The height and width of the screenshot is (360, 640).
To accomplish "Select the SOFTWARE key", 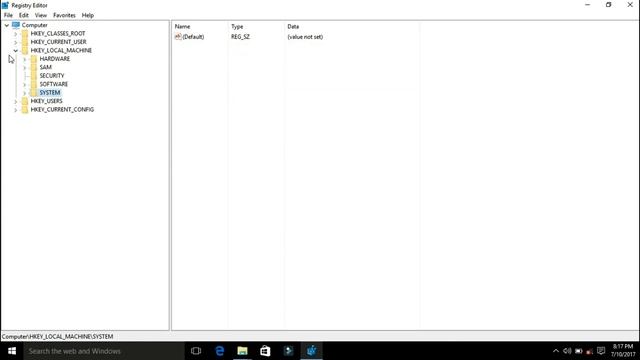I will coord(54,84).
